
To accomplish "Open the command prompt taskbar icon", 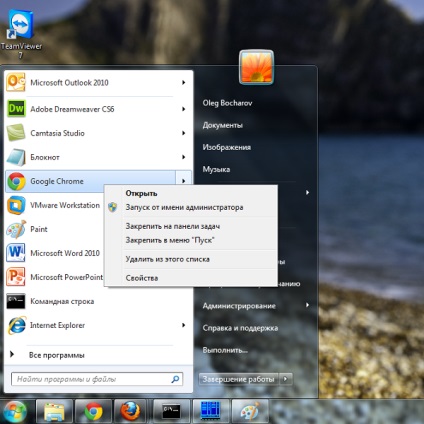I will pos(171,411).
